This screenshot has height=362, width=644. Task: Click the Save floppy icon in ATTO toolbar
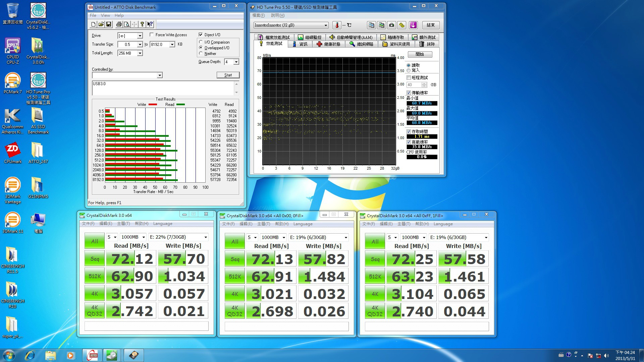(108, 24)
